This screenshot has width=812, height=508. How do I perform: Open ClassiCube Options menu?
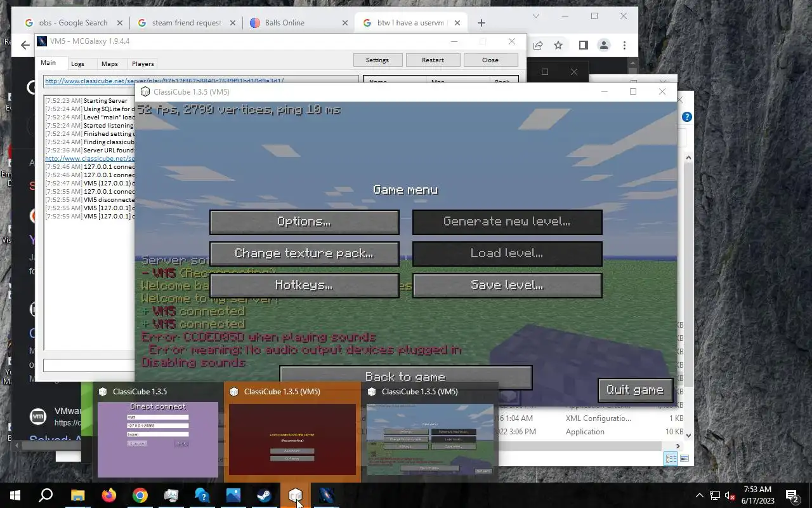coord(304,222)
